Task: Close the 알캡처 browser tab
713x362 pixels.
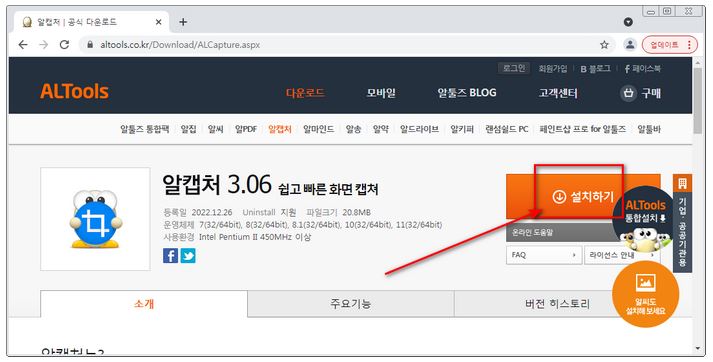Action: pyautogui.click(x=158, y=22)
